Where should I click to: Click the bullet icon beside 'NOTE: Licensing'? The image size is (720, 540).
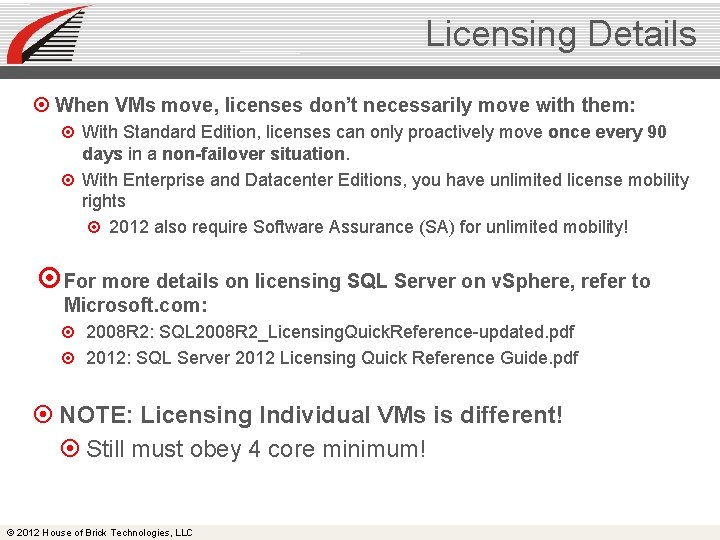pyautogui.click(x=43, y=414)
